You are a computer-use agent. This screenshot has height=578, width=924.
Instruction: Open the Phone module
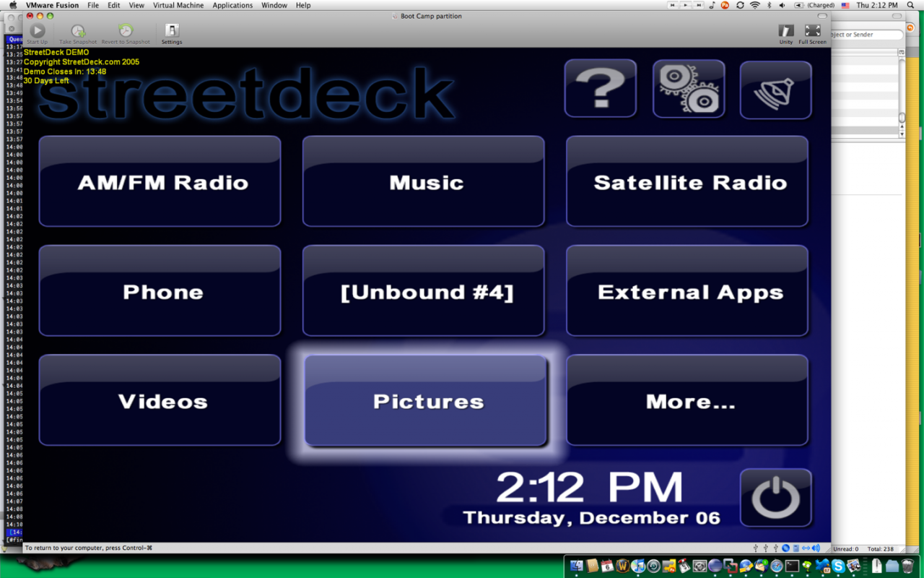coord(160,290)
